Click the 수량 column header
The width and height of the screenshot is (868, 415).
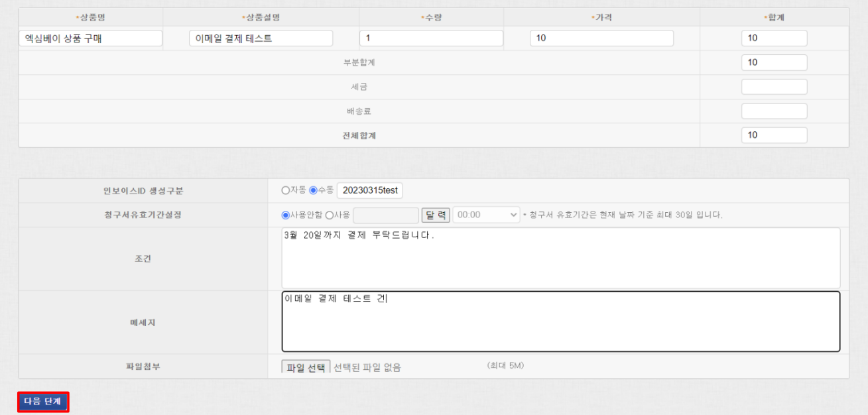(432, 17)
